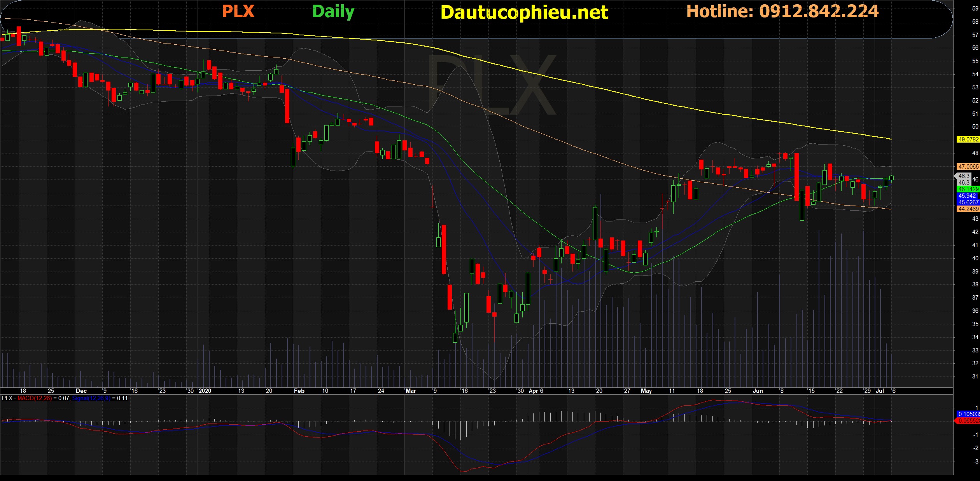Select the orange 47.0065 upper band tag
This screenshot has height=481, width=980.
(x=968, y=167)
